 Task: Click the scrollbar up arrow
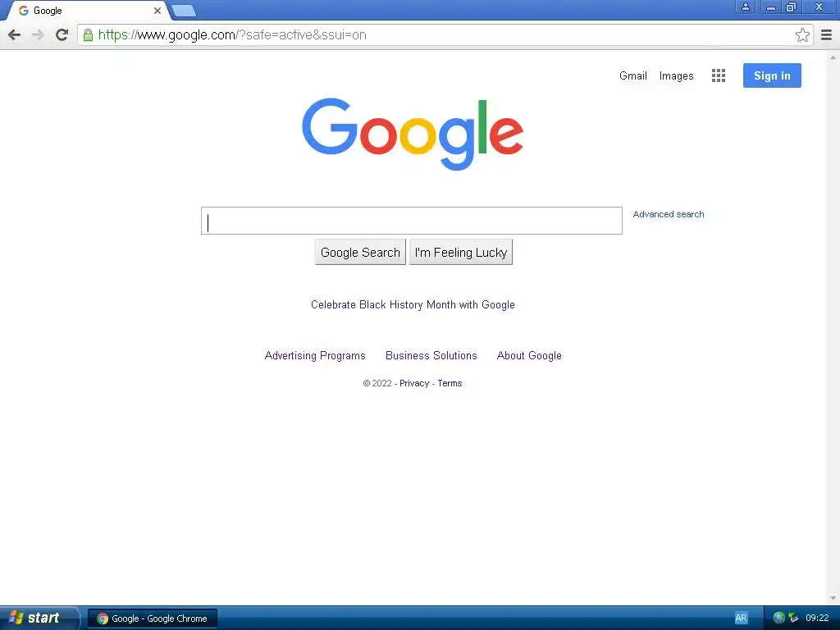tap(833, 57)
